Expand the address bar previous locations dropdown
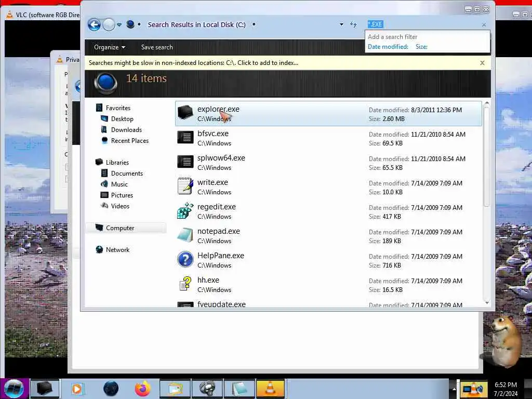532x399 pixels. (341, 24)
